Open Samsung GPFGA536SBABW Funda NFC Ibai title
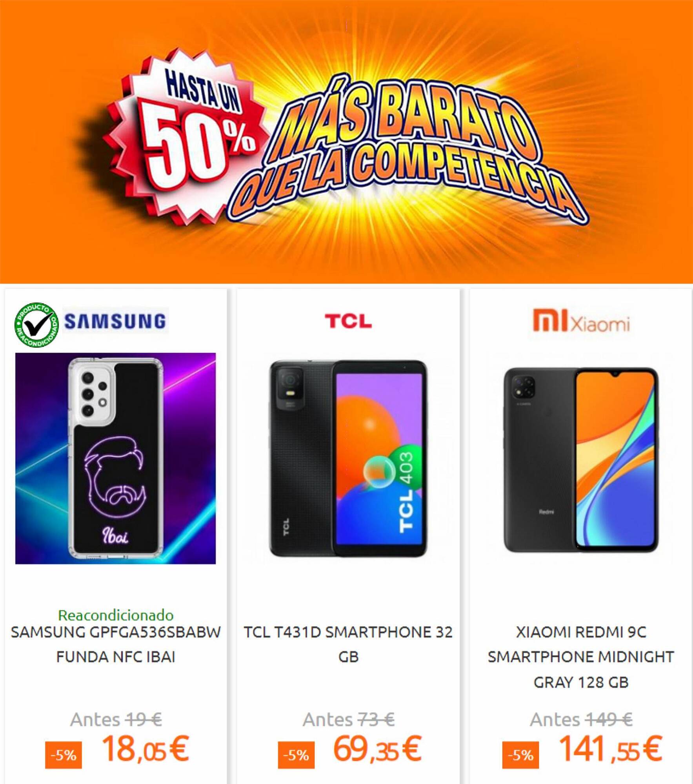Viewport: 693px width, 784px height. point(116,644)
